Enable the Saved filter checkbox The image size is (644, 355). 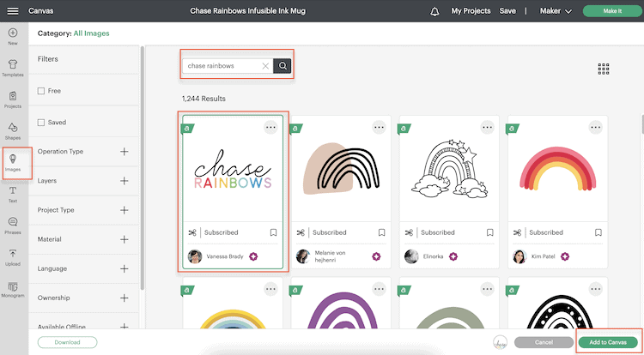point(41,123)
